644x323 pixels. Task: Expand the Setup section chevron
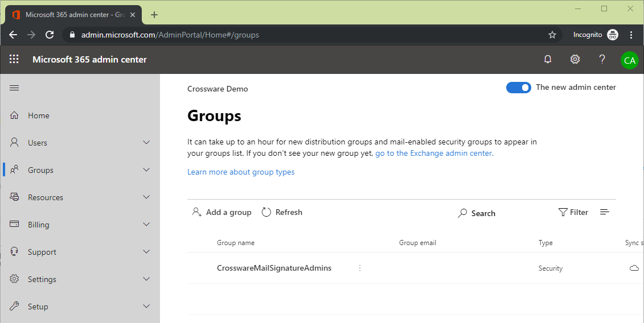tap(146, 306)
